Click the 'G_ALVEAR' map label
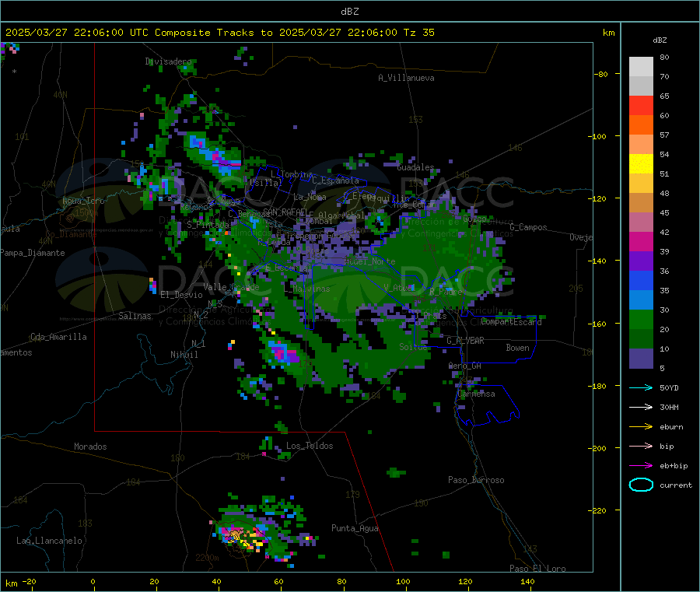The width and height of the screenshot is (700, 592). point(465,341)
